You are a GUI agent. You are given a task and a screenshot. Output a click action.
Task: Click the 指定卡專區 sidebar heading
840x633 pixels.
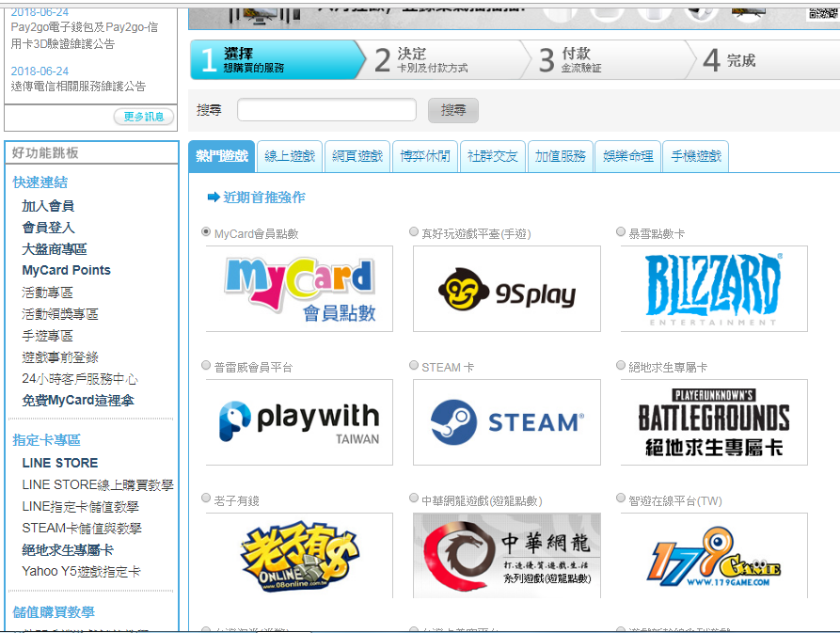tap(47, 440)
